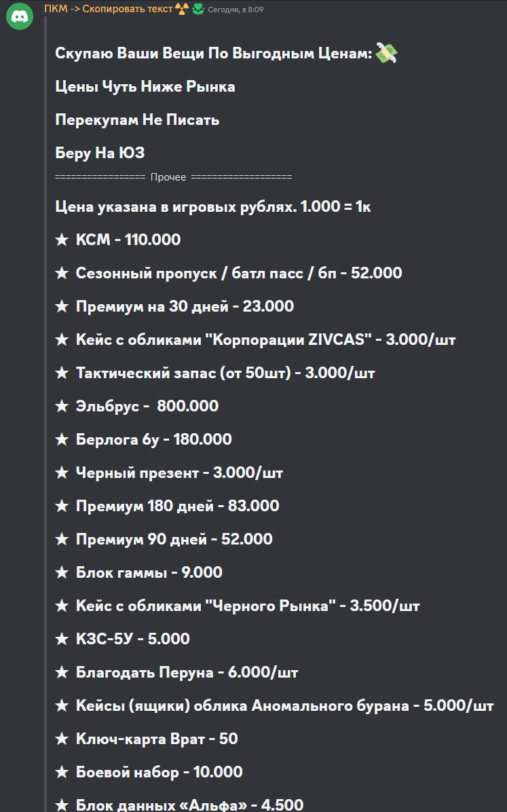
Task: Click the star bullet before Боевой набор
Action: click(62, 772)
